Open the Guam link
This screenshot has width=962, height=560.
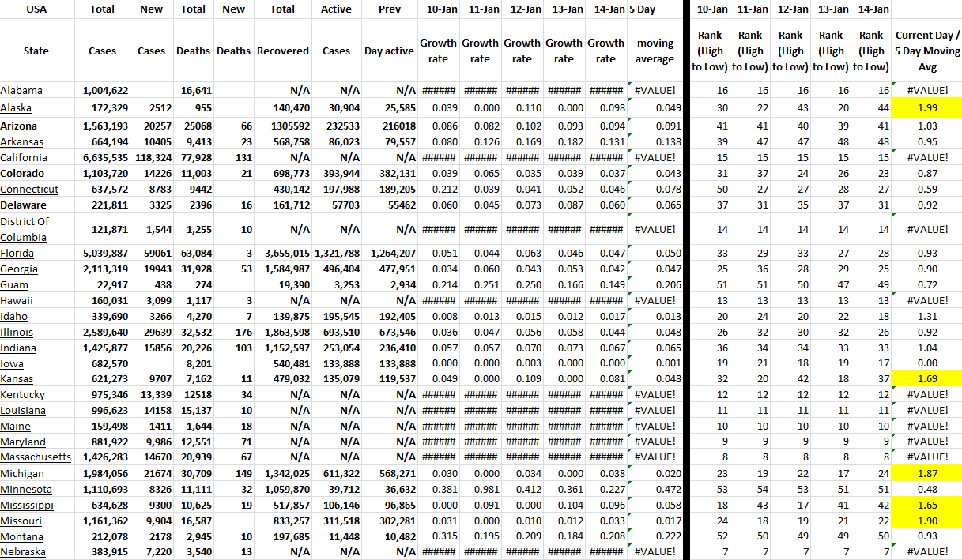[x=14, y=285]
